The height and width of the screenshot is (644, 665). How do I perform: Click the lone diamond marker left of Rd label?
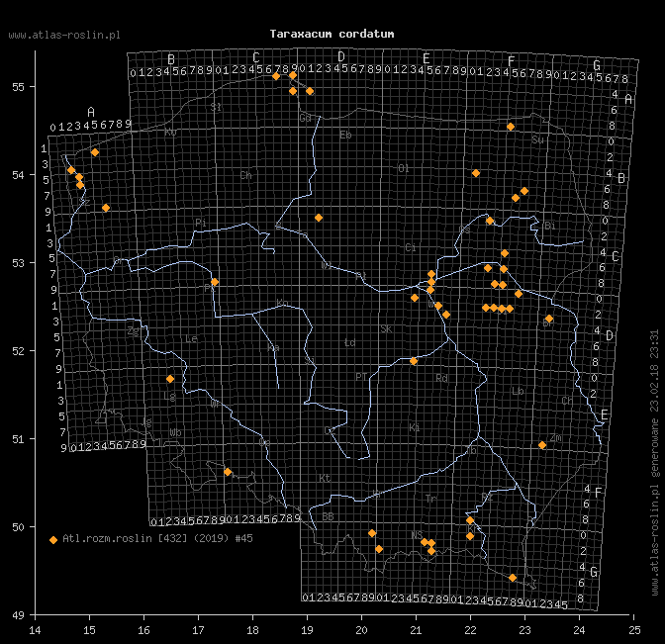coord(414,361)
